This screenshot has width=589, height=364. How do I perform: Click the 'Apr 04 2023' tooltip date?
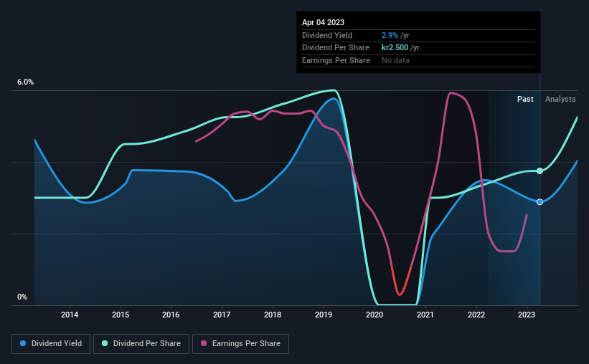pos(323,22)
